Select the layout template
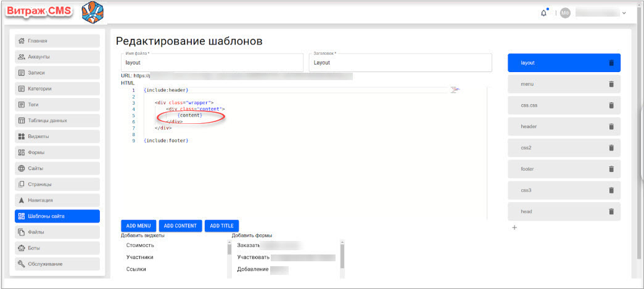This screenshot has width=644, height=289. pos(564,63)
